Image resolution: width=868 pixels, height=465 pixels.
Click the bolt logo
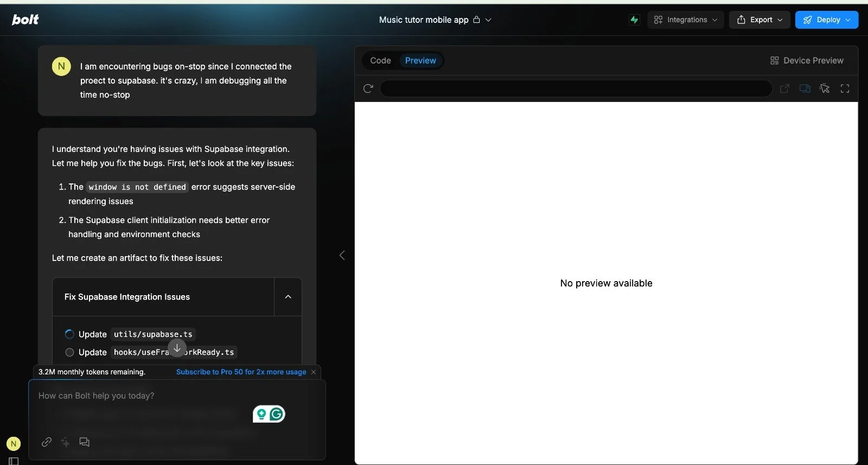[25, 20]
